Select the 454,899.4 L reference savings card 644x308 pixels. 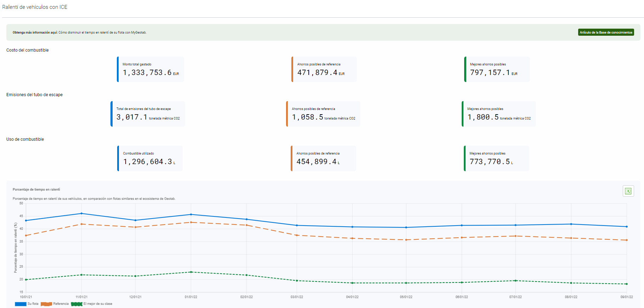(x=324, y=158)
